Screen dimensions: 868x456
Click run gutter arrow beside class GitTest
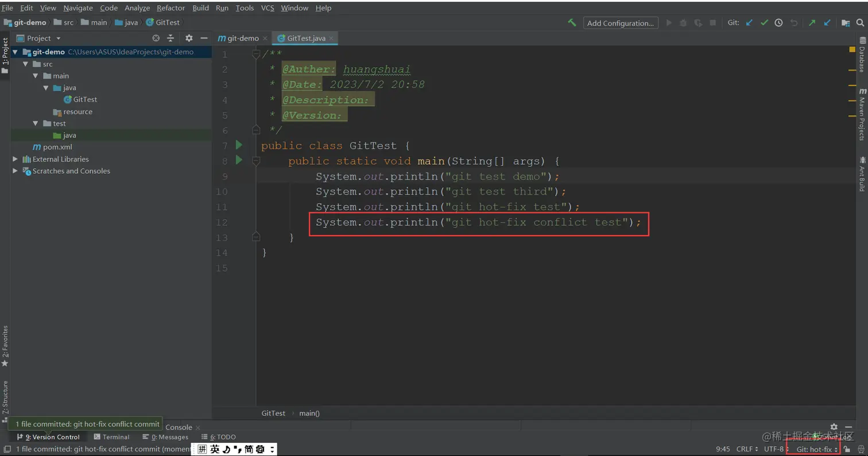pos(239,145)
